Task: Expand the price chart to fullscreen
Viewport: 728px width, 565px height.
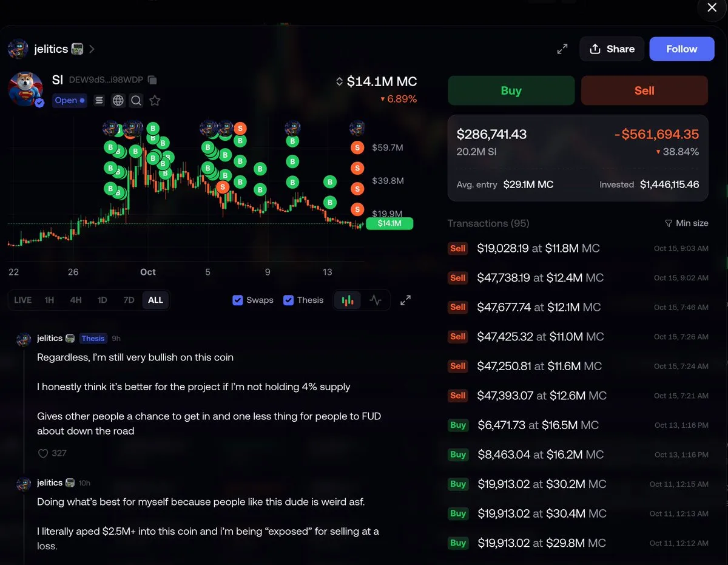Action: [405, 300]
